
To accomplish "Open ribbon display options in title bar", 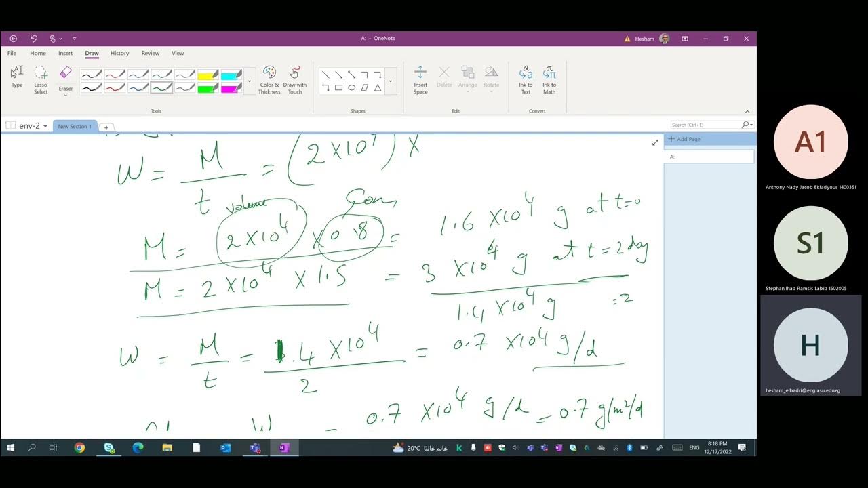I will pos(685,39).
